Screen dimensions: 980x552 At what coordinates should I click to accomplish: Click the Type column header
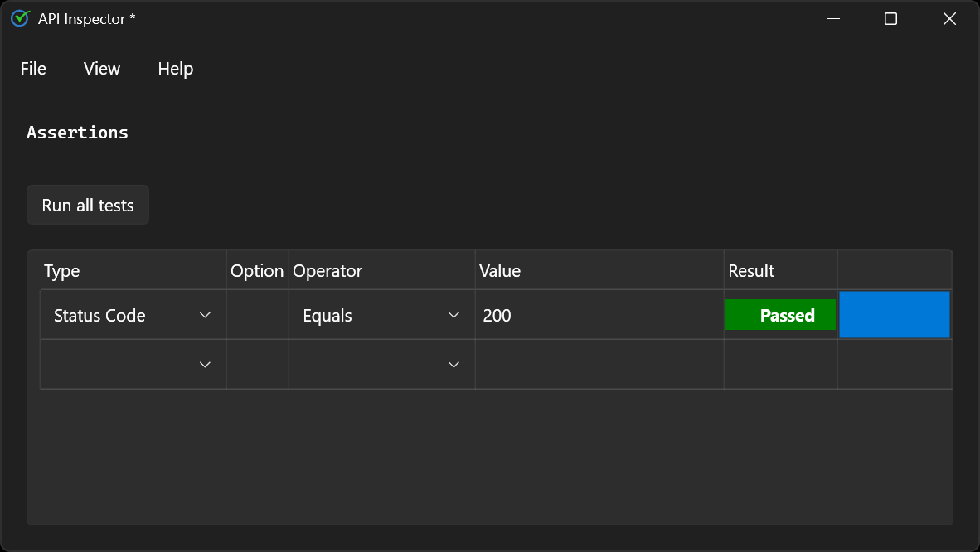(x=133, y=271)
